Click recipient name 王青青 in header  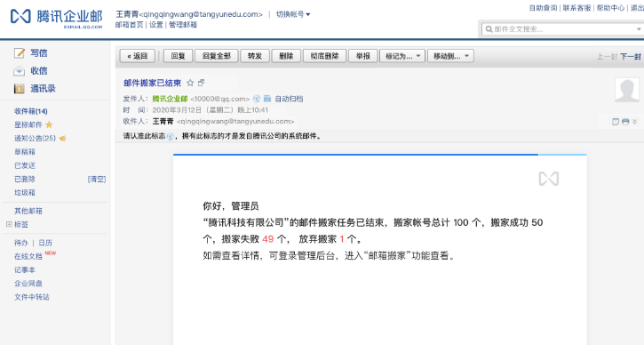[x=163, y=121]
